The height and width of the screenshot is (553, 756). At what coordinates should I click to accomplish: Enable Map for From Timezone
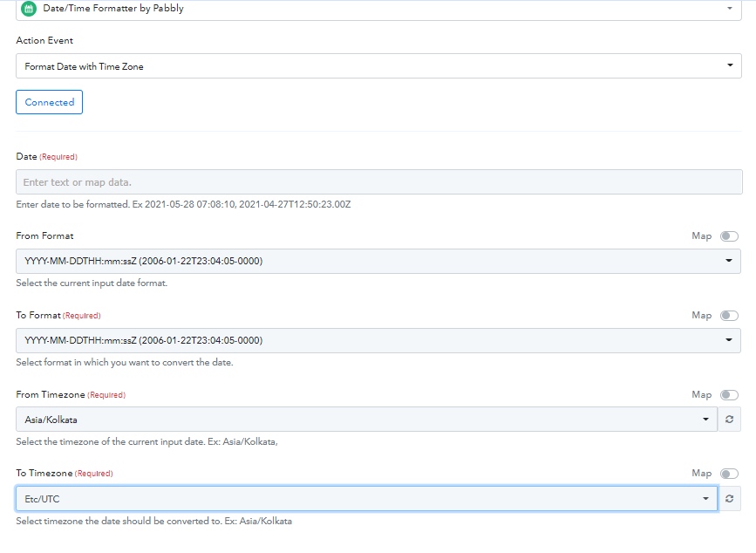[x=729, y=395]
